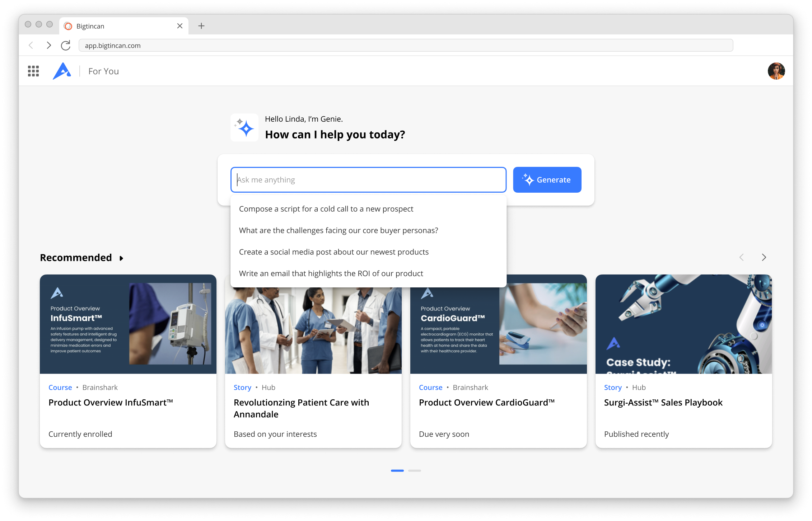Click the browser forward arrow
Image resolution: width=812 pixels, height=521 pixels.
coord(49,45)
